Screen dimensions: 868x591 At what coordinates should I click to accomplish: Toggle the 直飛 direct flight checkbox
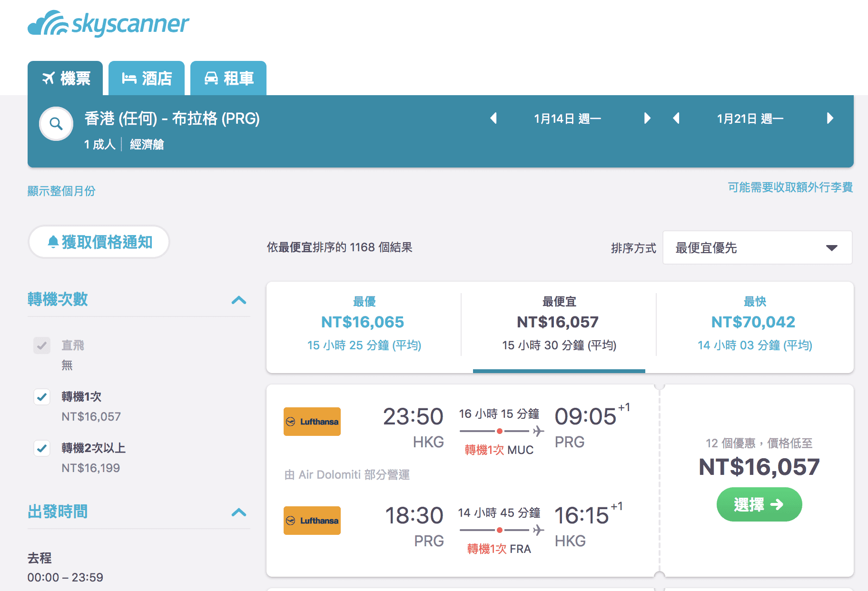pos(42,345)
